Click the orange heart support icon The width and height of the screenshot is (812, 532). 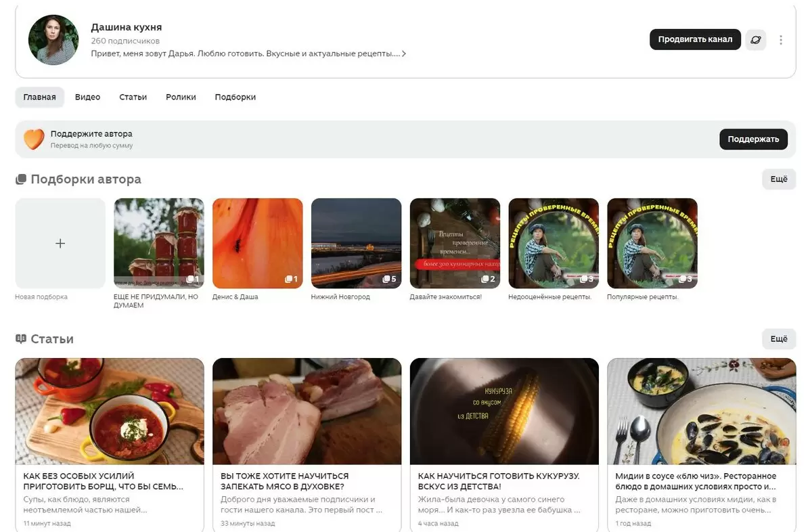tap(34, 139)
